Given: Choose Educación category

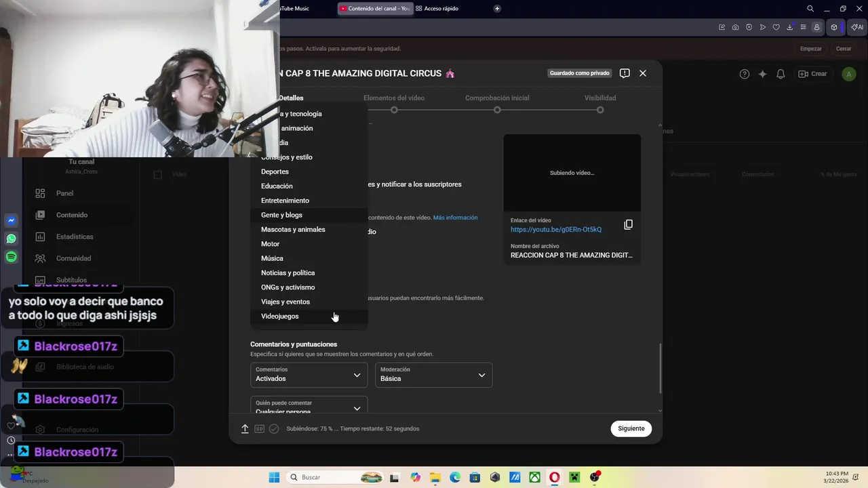Looking at the screenshot, I should pyautogui.click(x=309, y=186).
